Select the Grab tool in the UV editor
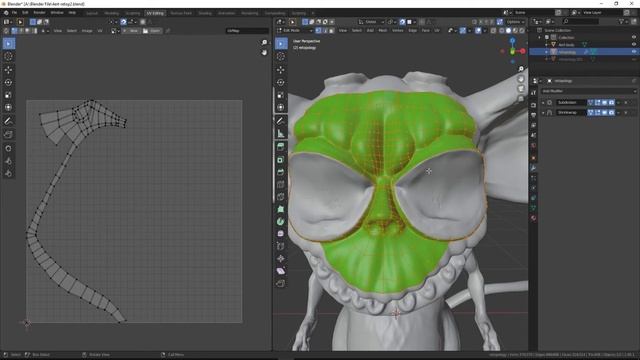This screenshot has width=640, height=360. [8, 148]
